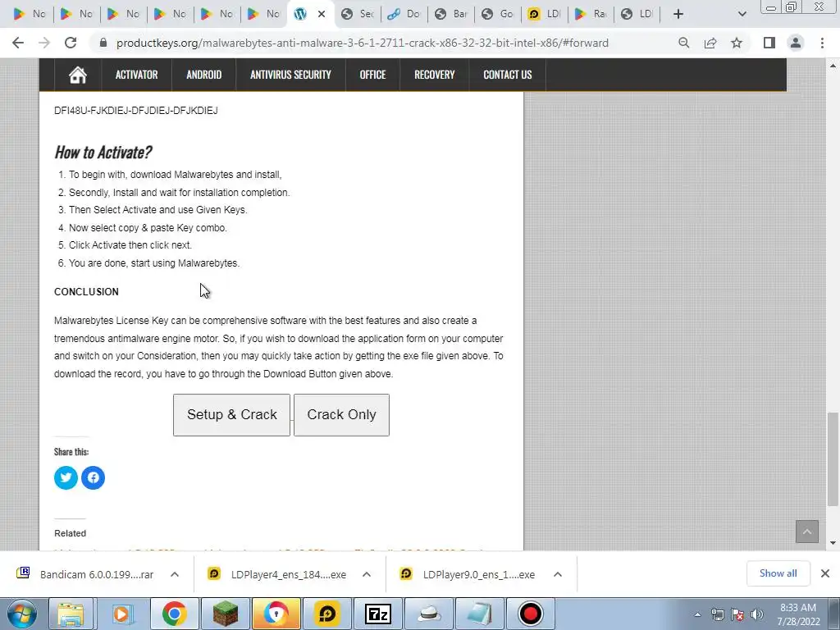Click license key DFI48U-FJKDIEJ text

(136, 111)
